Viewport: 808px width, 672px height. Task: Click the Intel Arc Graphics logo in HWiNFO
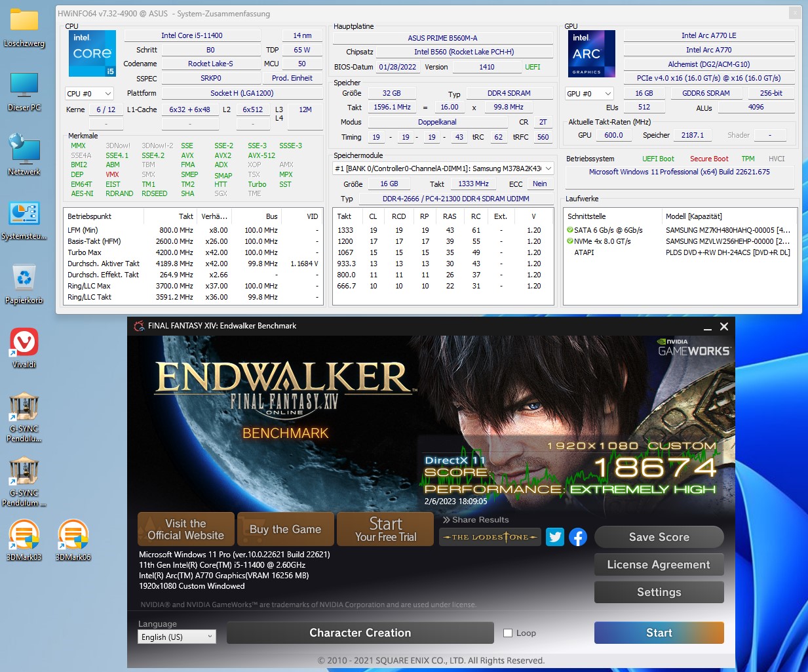(x=591, y=53)
